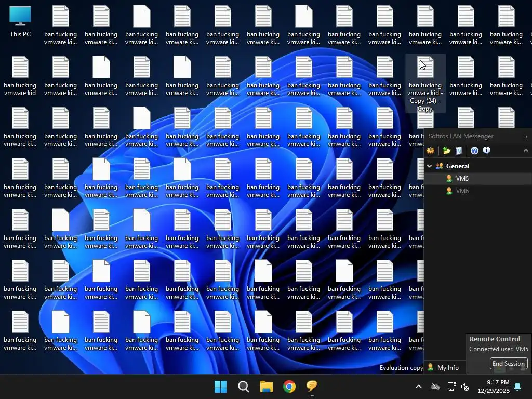
Task: Click the 'Connected user: VM5' text
Action: tap(498, 349)
